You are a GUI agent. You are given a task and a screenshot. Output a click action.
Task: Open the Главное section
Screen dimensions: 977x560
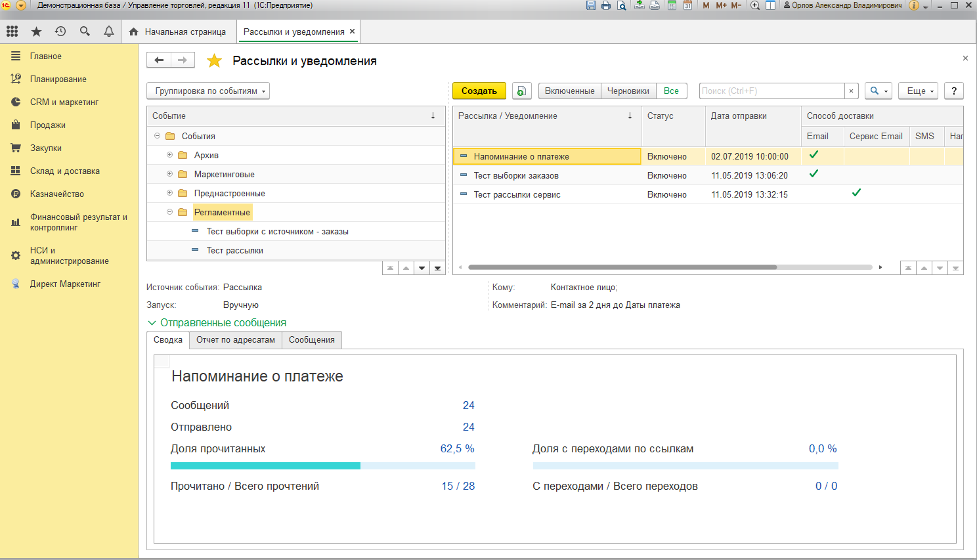(x=46, y=56)
